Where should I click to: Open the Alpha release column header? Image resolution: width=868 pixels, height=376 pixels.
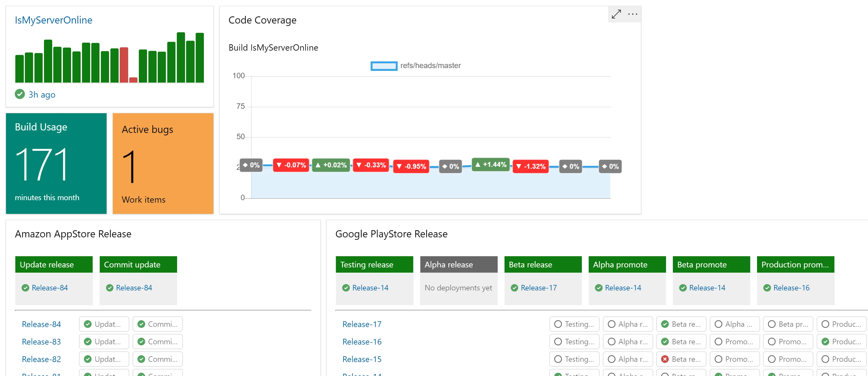click(x=459, y=264)
